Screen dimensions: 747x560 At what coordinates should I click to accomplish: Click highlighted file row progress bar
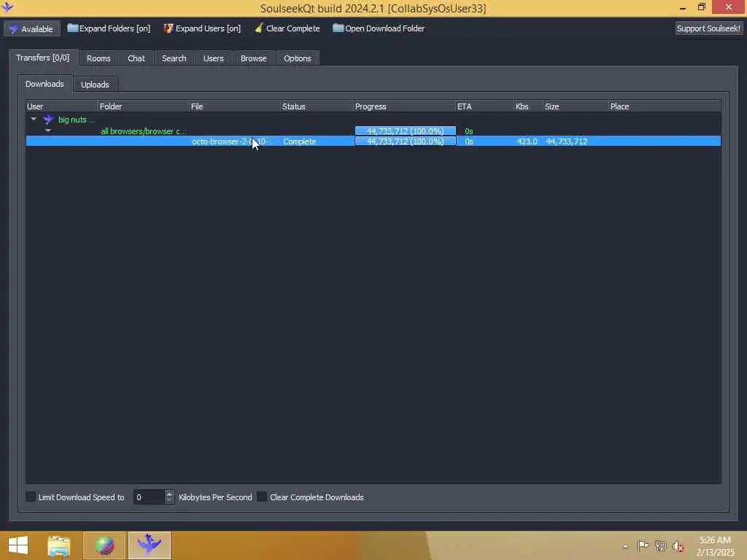coord(405,141)
